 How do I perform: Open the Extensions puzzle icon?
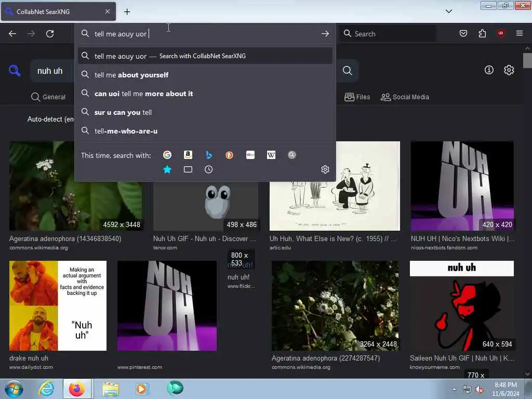482,33
